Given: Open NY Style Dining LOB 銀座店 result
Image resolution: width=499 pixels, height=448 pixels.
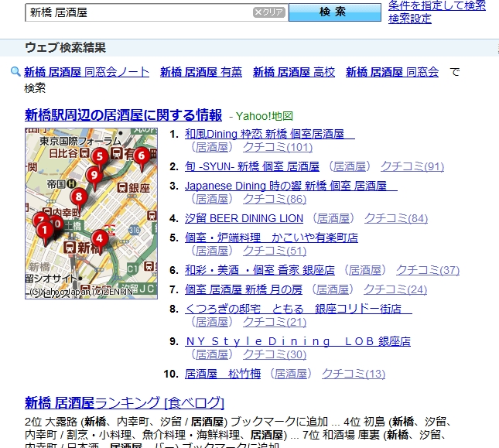Looking at the screenshot, I should pos(298,341).
